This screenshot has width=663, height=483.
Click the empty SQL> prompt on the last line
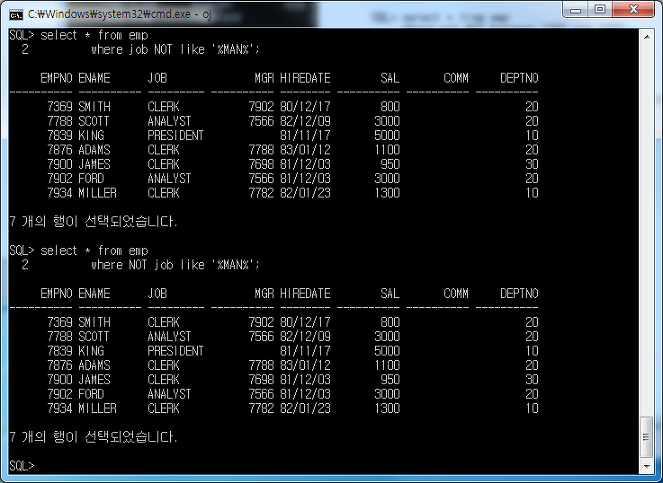[22, 466]
